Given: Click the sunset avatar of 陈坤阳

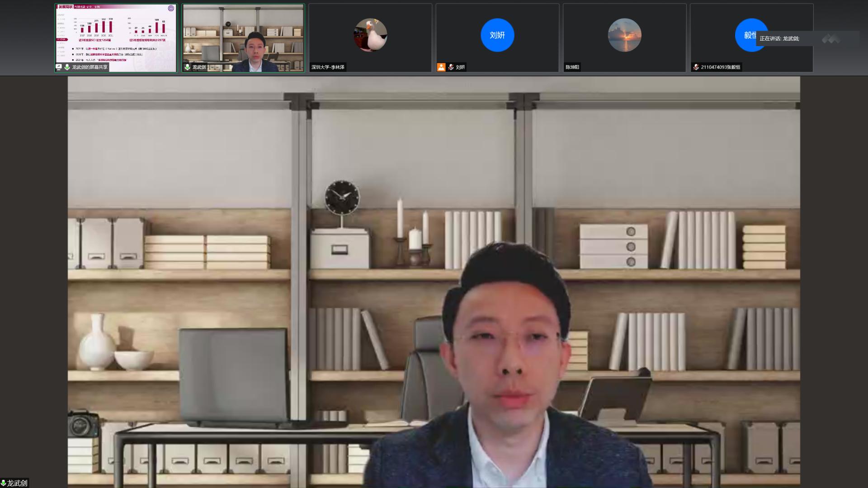Looking at the screenshot, I should click(x=624, y=35).
